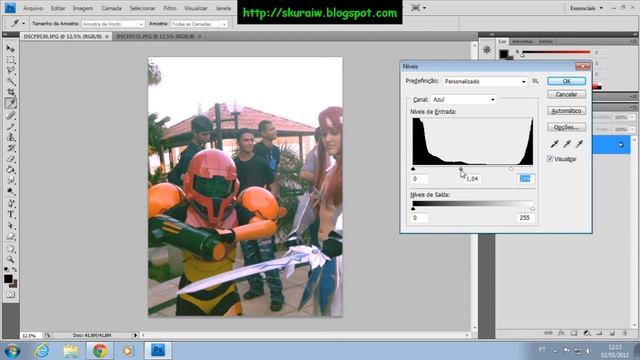Select the Clone Stamp tool
The width and height of the screenshot is (640, 360).
point(11,137)
